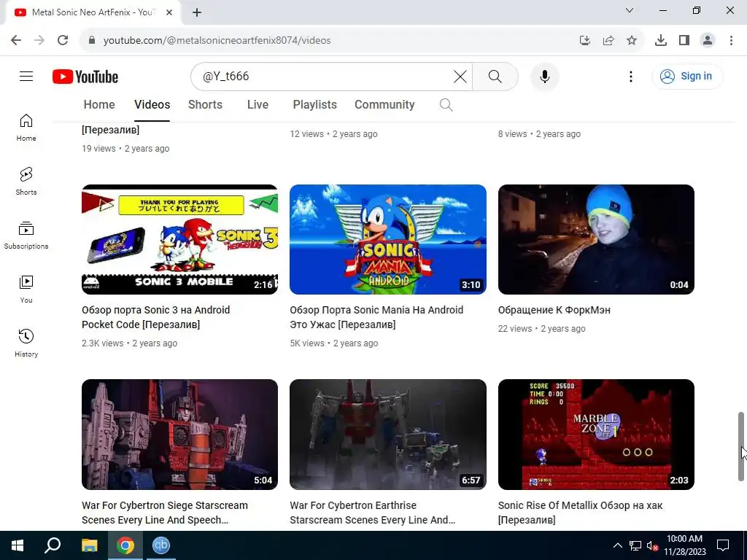
Task: Open Shorts in the left sidebar
Action: pyautogui.click(x=26, y=181)
